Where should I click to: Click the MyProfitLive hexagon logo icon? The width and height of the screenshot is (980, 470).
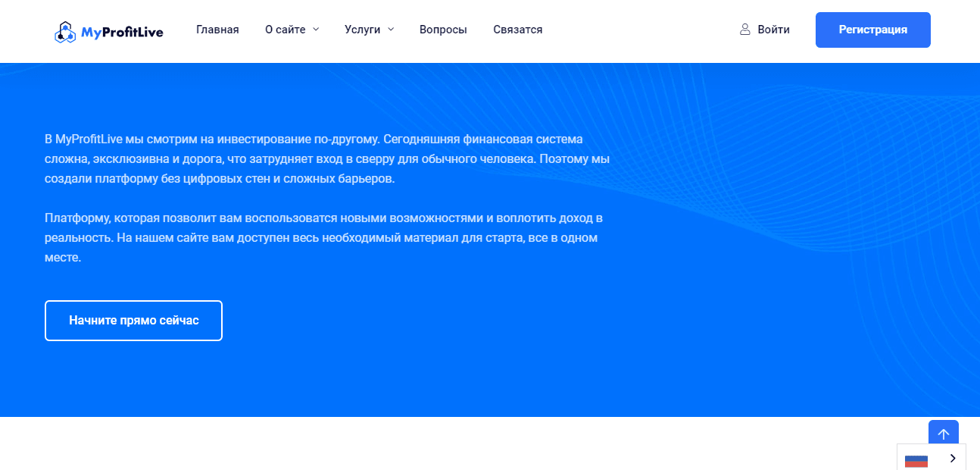point(66,32)
